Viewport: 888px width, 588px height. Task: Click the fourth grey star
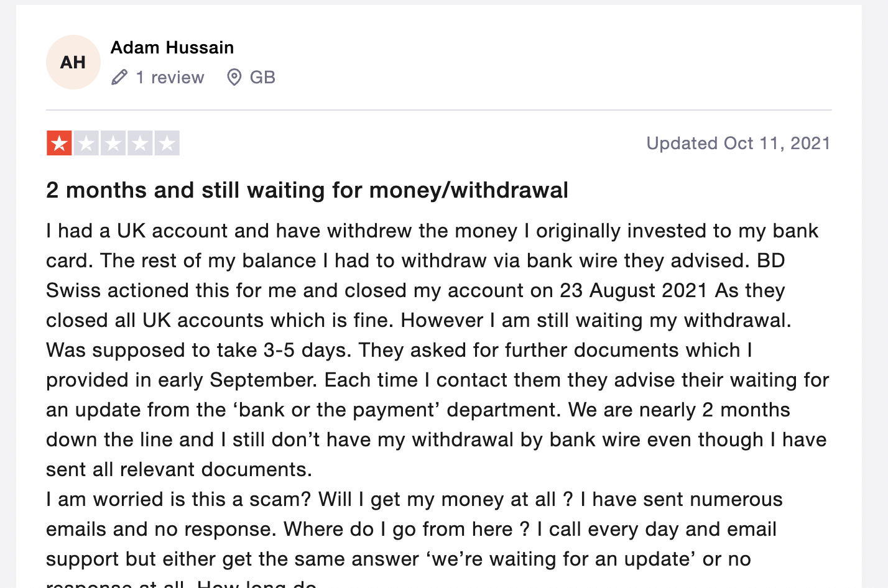pos(140,143)
